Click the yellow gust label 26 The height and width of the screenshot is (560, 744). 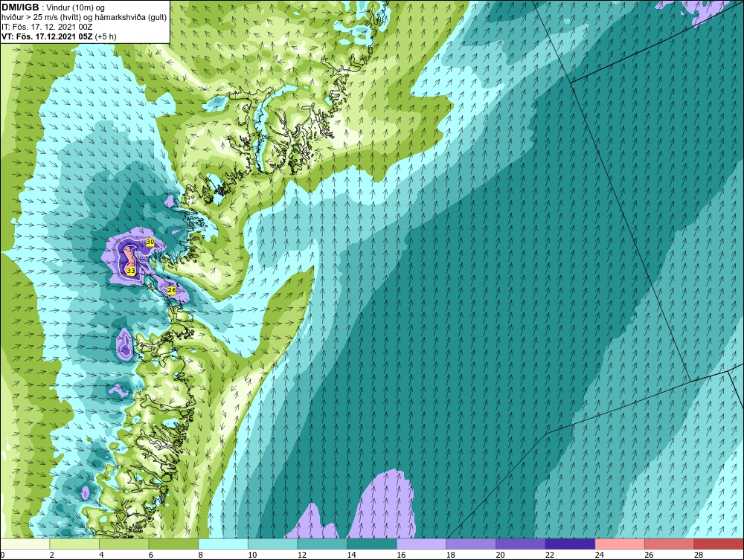click(x=172, y=290)
